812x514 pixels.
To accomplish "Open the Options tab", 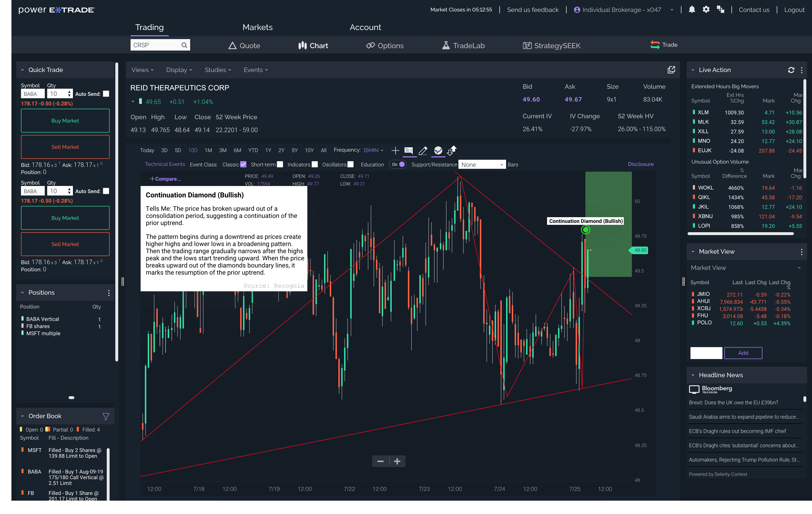I will pyautogui.click(x=385, y=46).
